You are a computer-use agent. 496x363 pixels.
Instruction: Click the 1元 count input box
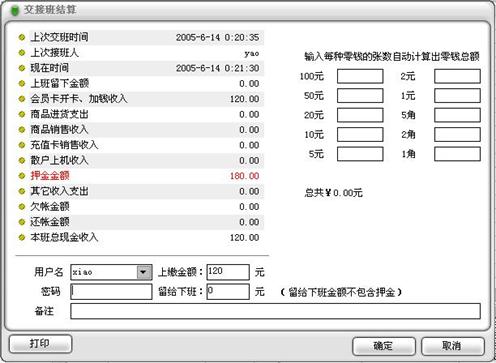click(x=457, y=96)
